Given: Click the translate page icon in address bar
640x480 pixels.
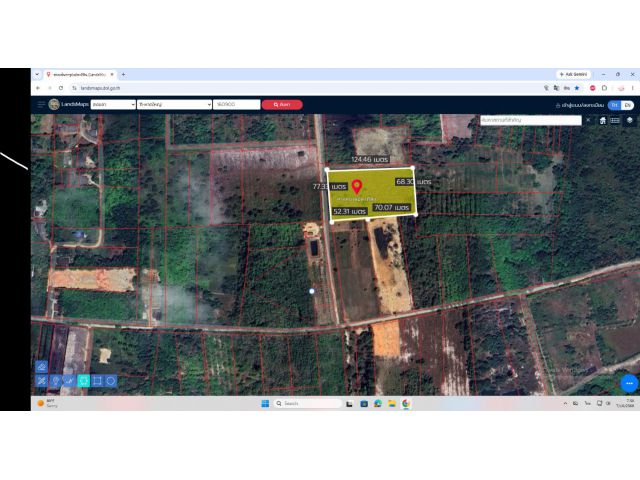Looking at the screenshot, I should [556, 88].
